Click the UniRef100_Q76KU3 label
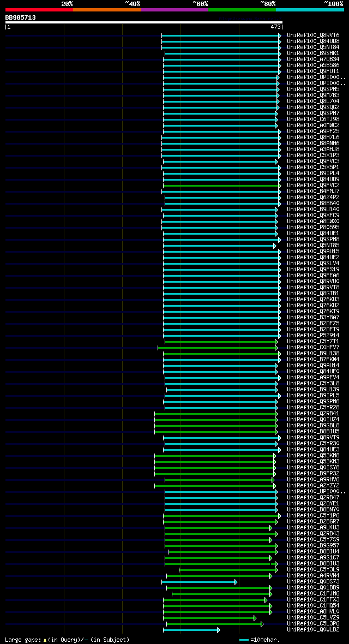 click(313, 300)
